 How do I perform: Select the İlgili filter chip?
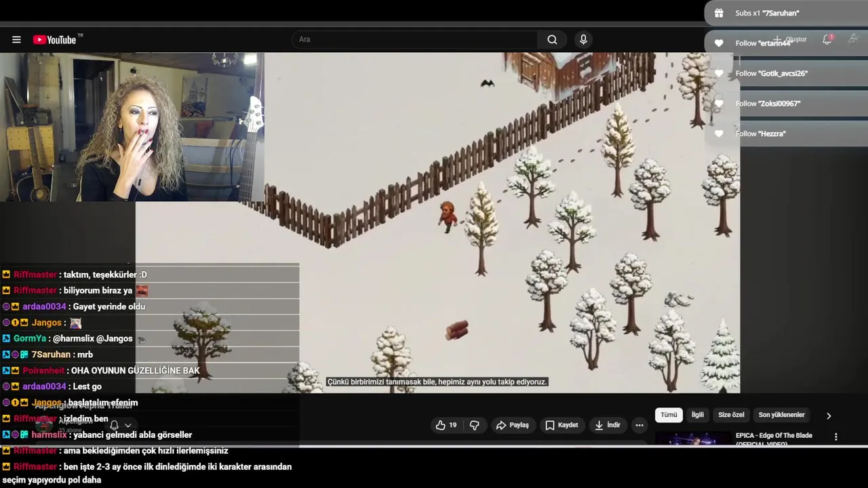[698, 415]
